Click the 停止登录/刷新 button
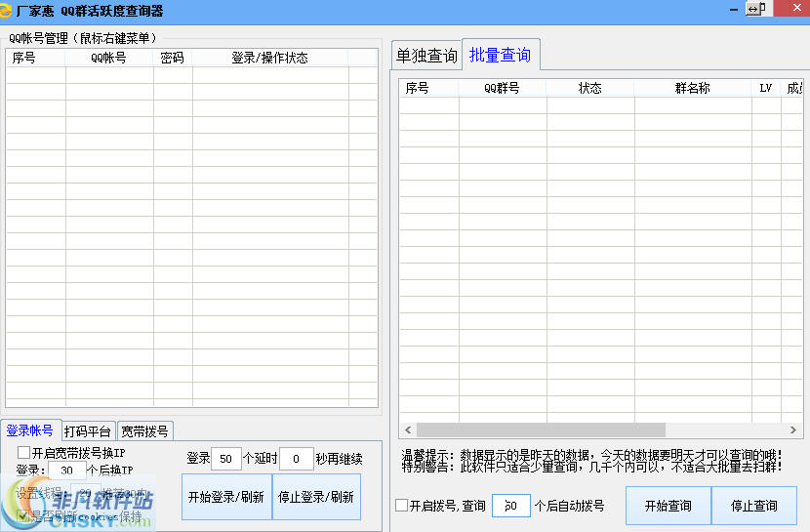 [316, 497]
